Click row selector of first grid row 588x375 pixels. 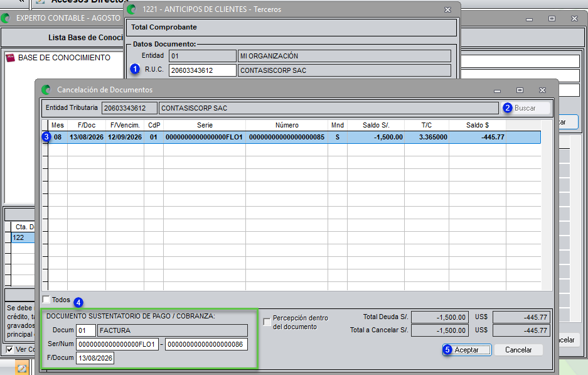(45, 138)
